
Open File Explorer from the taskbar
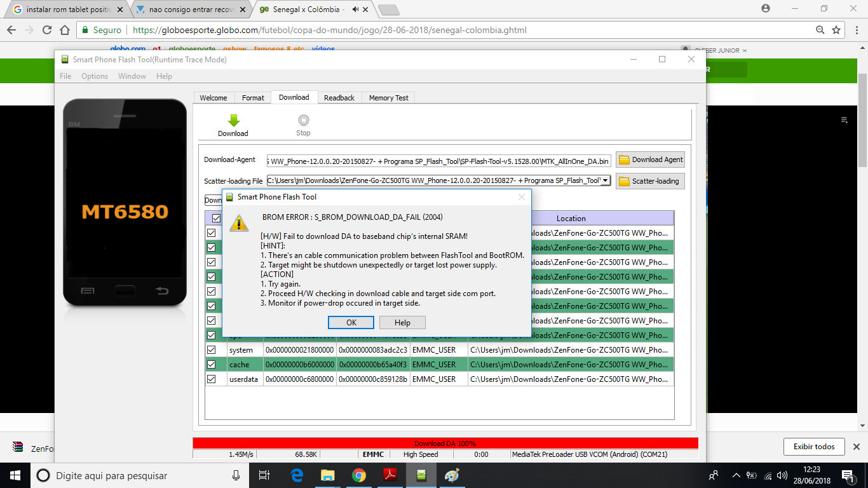tap(328, 475)
